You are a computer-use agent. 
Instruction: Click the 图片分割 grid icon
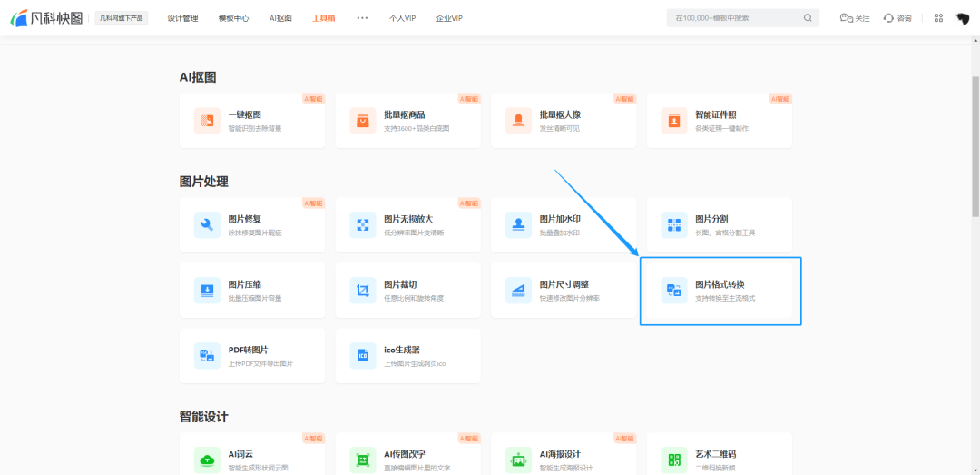point(673,224)
